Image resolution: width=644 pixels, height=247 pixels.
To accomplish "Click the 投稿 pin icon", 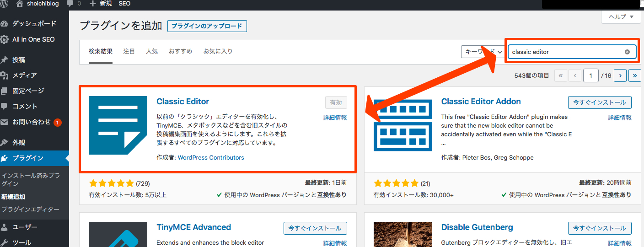I will pyautogui.click(x=4, y=60).
